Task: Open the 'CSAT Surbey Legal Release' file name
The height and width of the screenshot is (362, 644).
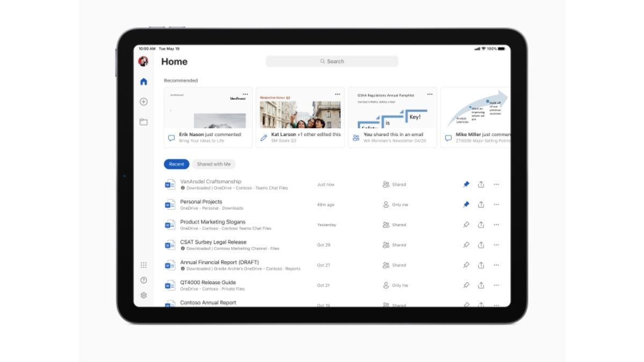Action: [214, 242]
